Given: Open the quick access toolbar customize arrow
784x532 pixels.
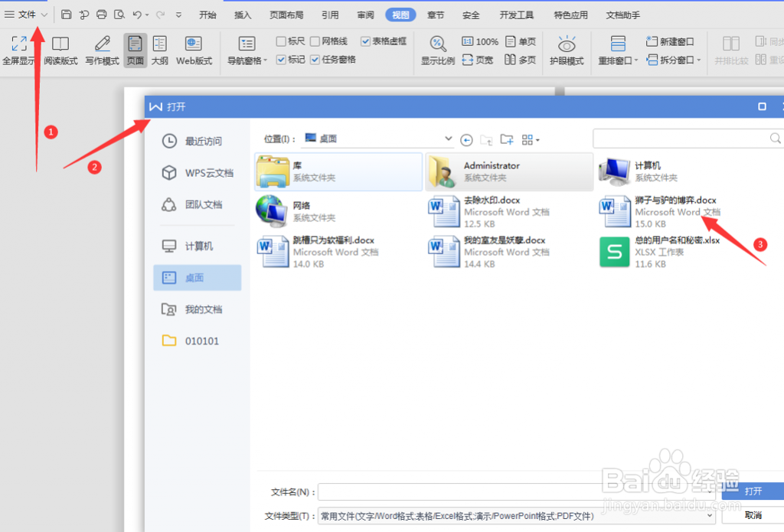Looking at the screenshot, I should pos(178,15).
